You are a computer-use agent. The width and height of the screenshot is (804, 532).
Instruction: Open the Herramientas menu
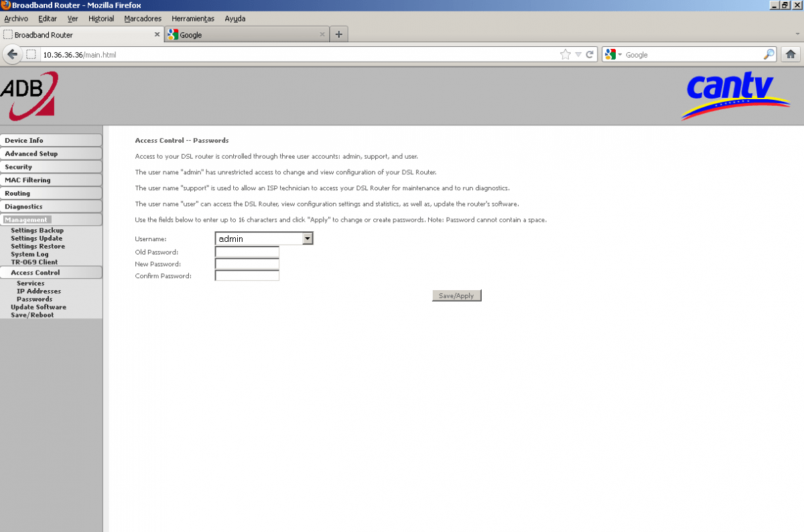click(x=193, y=18)
